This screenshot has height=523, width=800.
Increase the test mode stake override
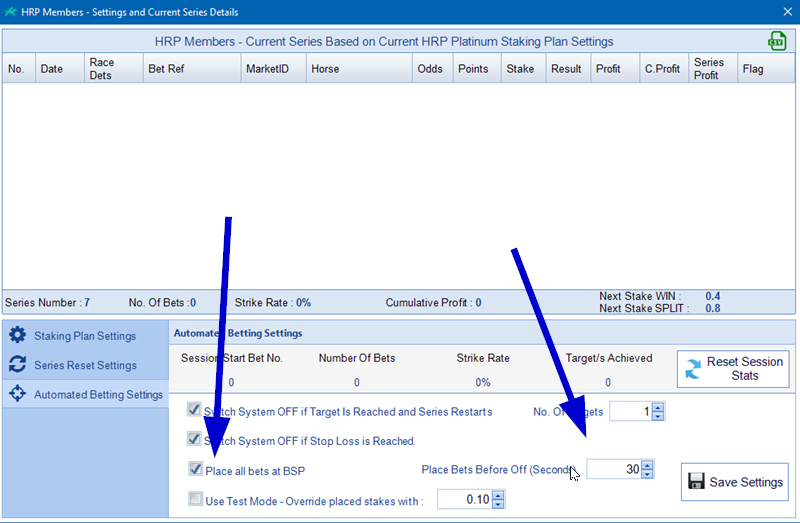[x=498, y=495]
